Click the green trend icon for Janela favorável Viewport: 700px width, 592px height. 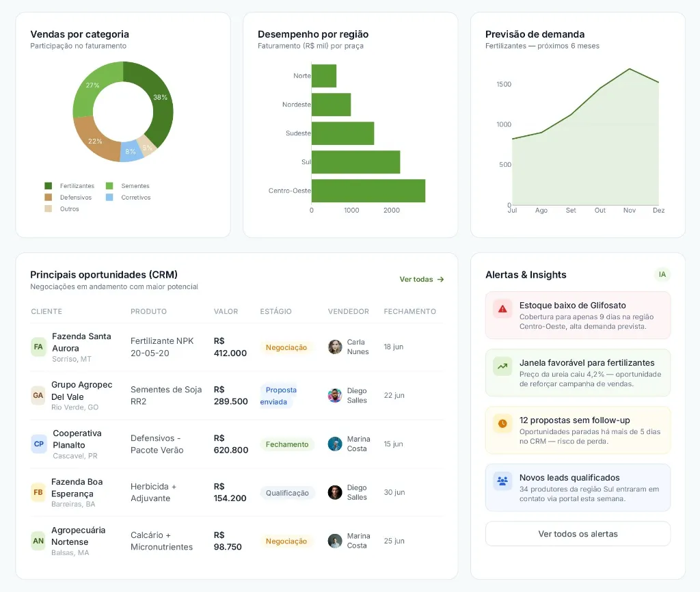[x=502, y=366]
